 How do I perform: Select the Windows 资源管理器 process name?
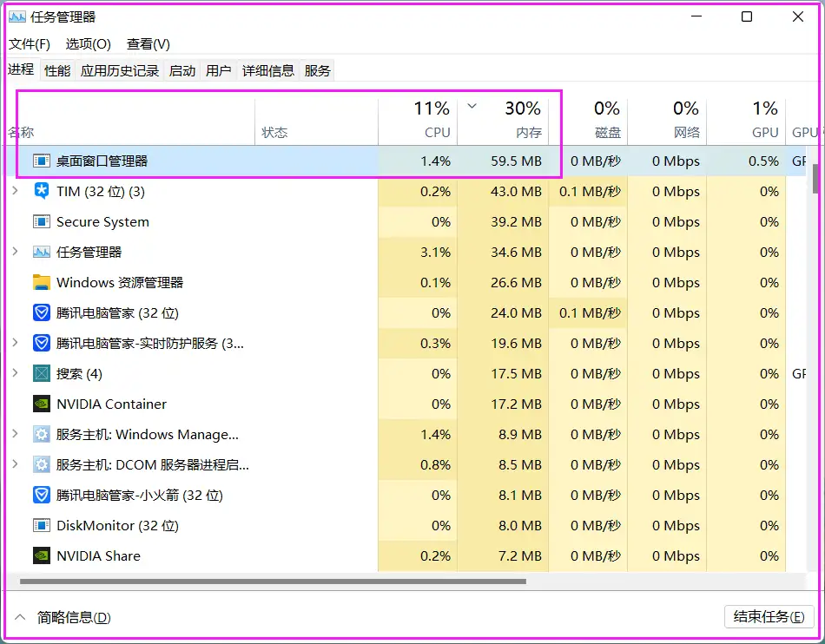[120, 282]
